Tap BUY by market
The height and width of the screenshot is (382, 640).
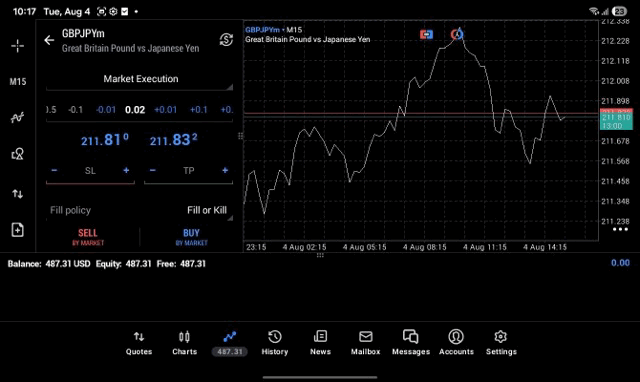[x=191, y=237]
